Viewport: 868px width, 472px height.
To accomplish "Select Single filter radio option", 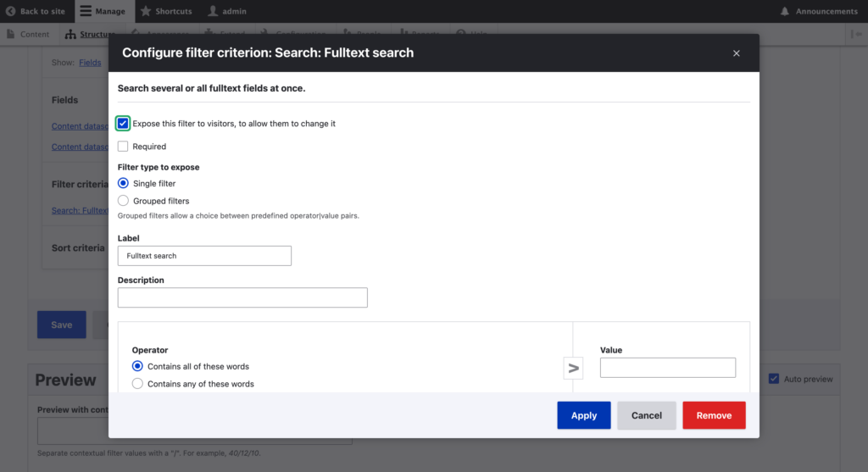I will (x=124, y=183).
